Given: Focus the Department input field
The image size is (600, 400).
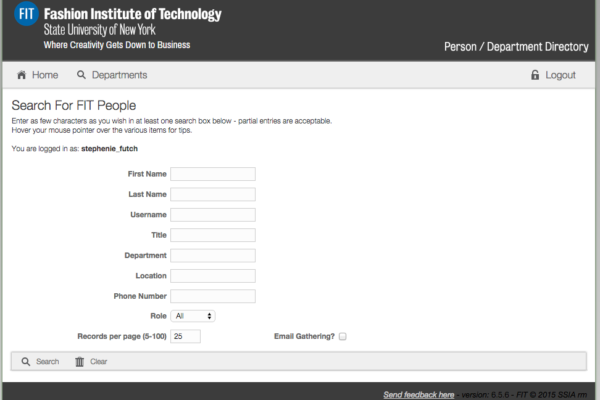Looking at the screenshot, I should 213,255.
